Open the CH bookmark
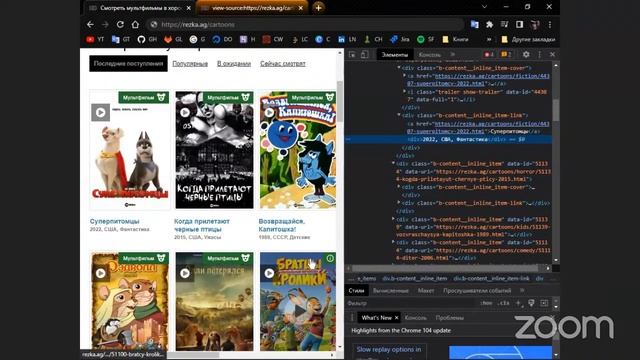The height and width of the screenshot is (360, 640). pyautogui.click(x=373, y=39)
